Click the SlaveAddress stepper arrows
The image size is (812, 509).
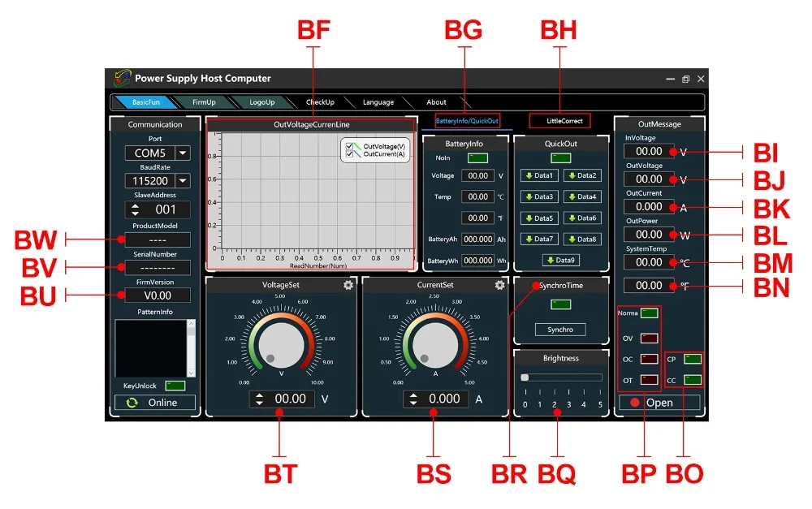pyautogui.click(x=135, y=209)
